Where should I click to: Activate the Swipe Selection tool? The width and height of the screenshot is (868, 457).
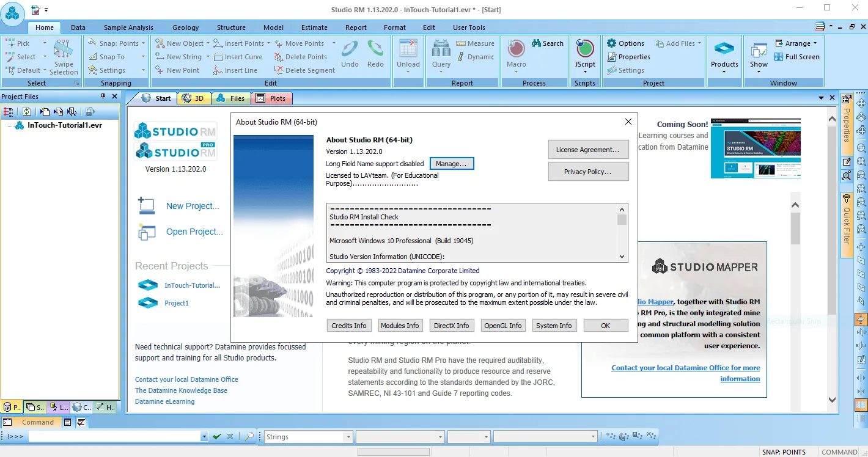64,57
